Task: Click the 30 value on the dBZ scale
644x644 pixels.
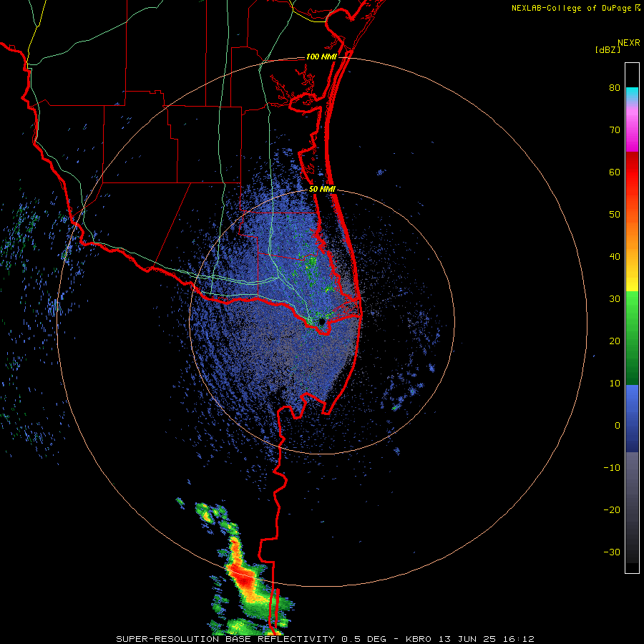Action: pos(615,299)
